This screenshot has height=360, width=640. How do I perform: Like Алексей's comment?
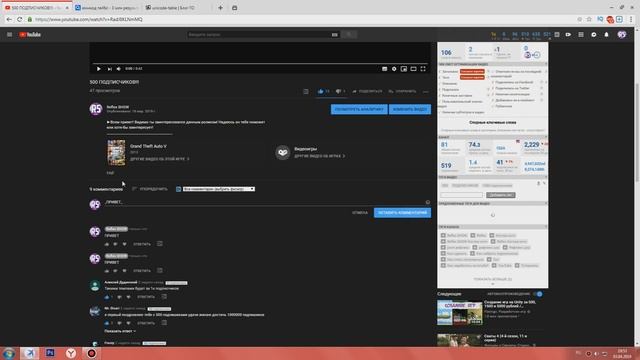pyautogui.click(x=107, y=297)
